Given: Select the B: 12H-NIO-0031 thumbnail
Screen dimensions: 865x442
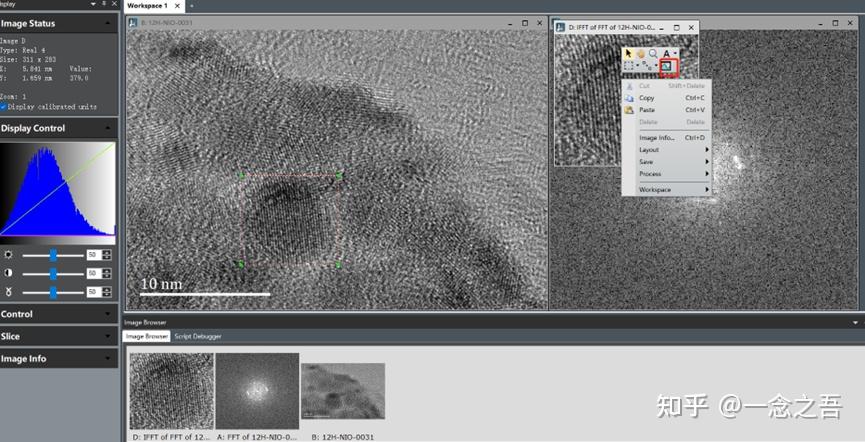Looking at the screenshot, I should pyautogui.click(x=343, y=391).
